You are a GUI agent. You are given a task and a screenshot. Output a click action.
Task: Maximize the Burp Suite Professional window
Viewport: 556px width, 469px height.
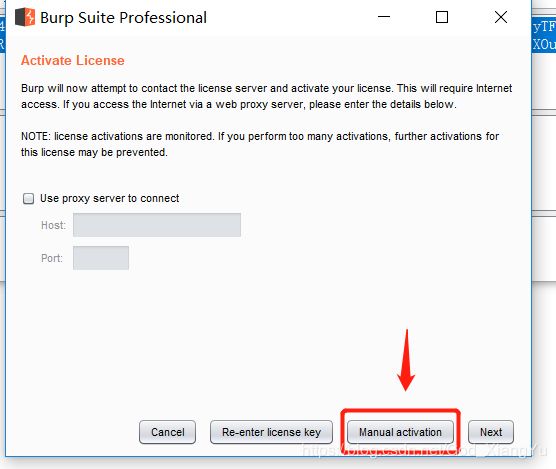pos(441,17)
